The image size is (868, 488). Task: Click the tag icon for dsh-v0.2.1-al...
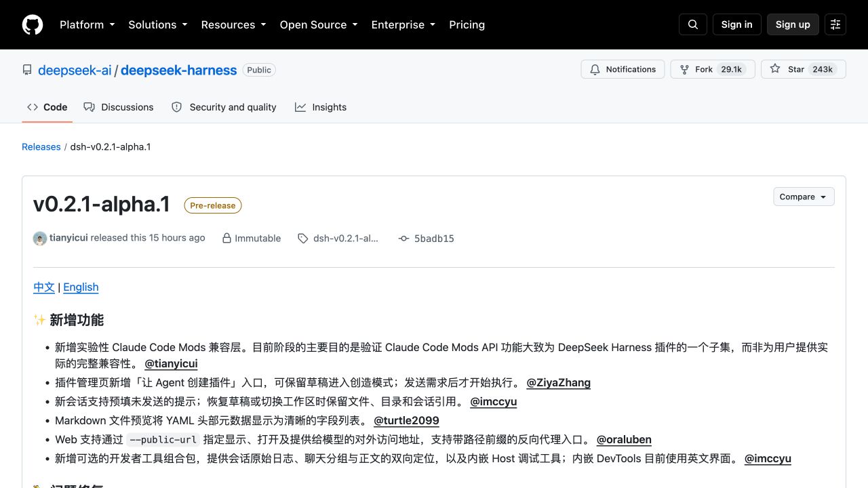pos(302,239)
